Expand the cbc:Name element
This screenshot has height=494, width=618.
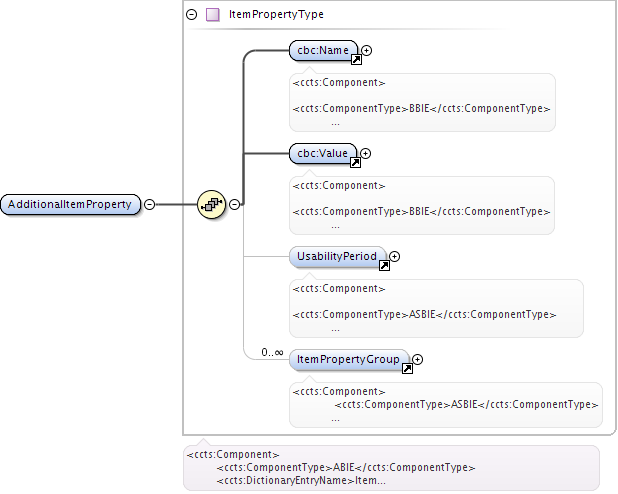(x=367, y=50)
